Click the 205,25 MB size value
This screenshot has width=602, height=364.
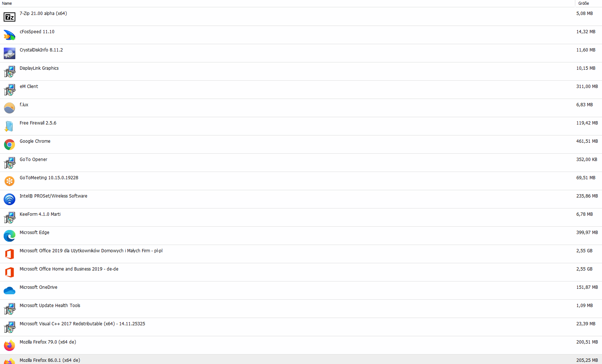(x=587, y=360)
